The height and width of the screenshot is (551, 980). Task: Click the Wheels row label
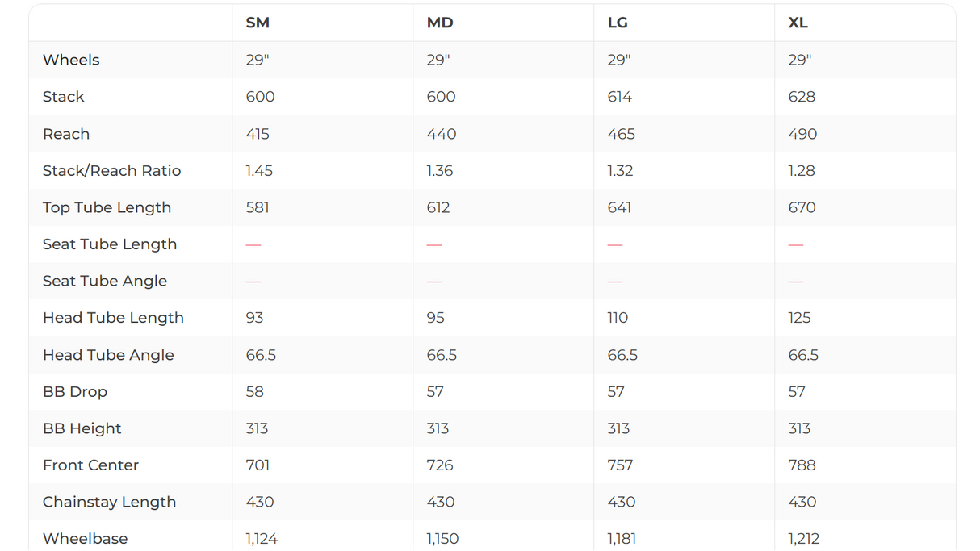71,60
